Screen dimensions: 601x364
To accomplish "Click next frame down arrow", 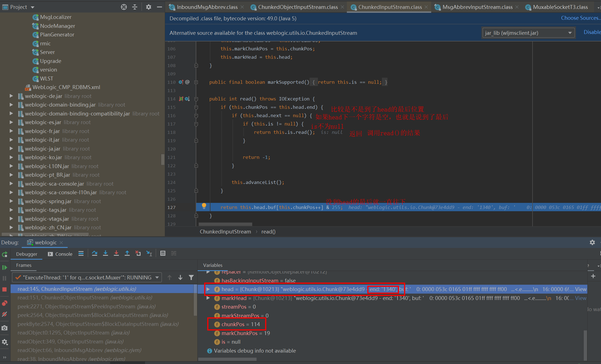I will pos(180,277).
